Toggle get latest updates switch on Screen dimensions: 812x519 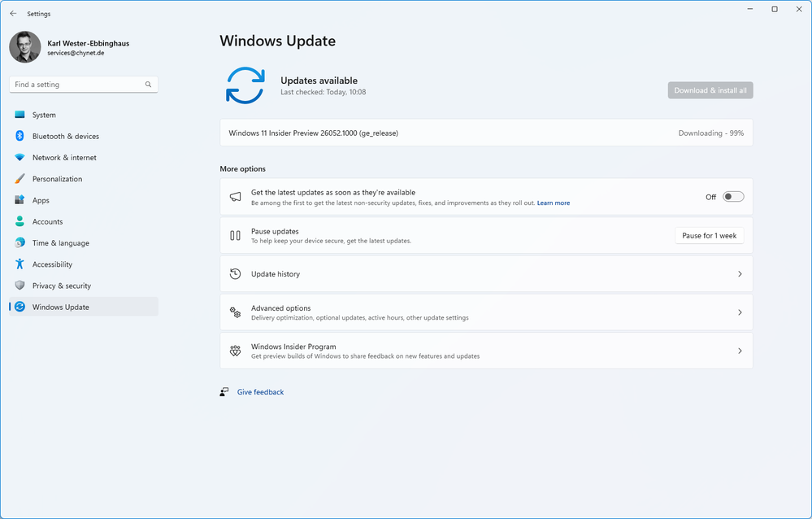pos(733,197)
